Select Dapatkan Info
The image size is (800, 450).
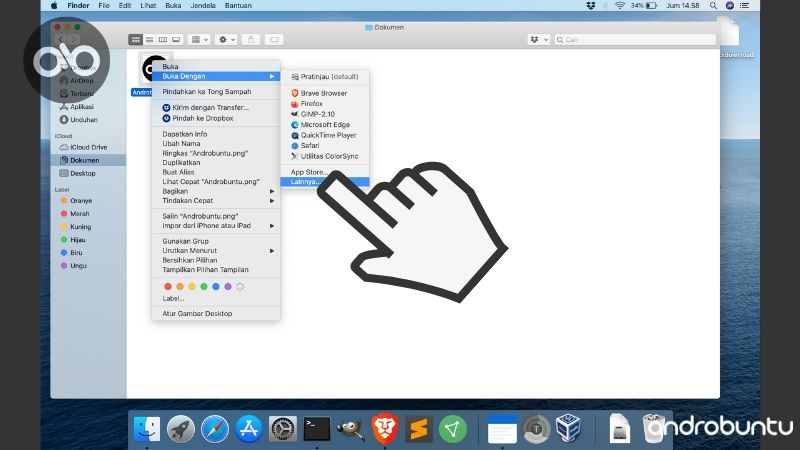[x=216, y=134]
